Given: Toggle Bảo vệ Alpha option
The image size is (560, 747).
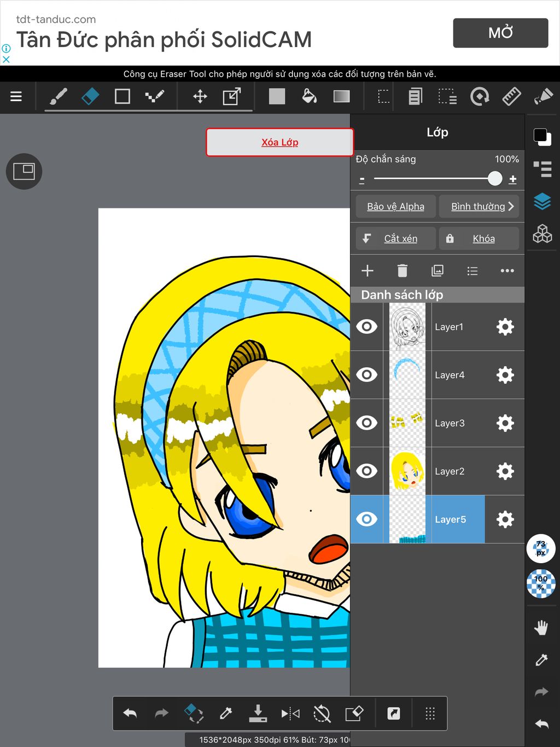Looking at the screenshot, I should click(396, 206).
